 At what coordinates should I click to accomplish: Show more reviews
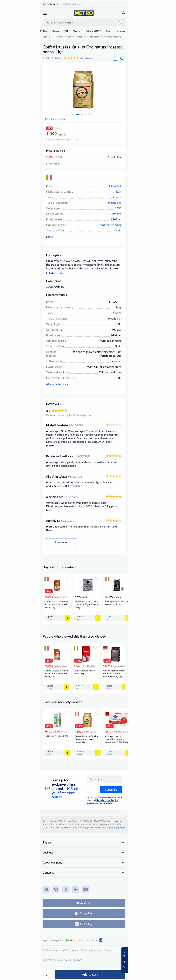[61, 542]
